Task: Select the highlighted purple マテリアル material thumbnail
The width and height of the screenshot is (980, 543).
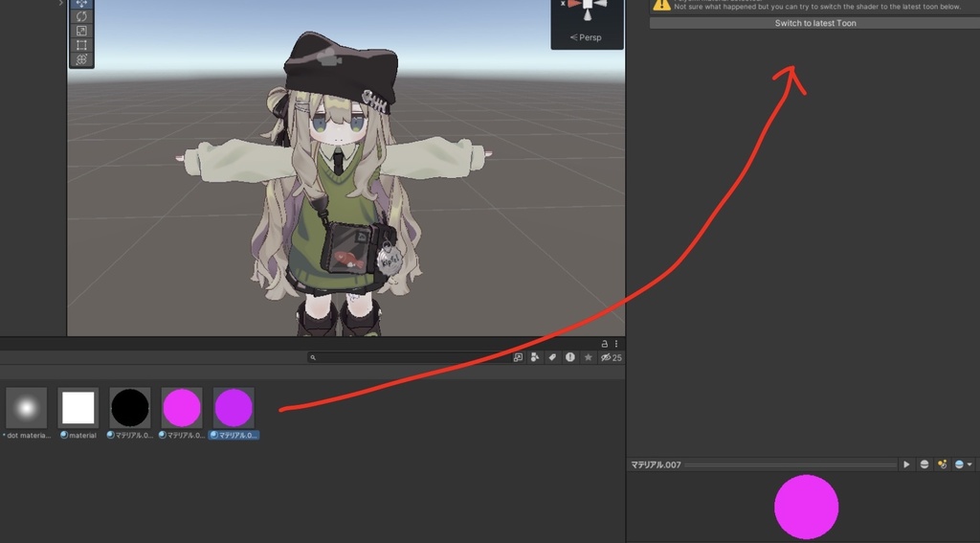Action: [x=234, y=408]
